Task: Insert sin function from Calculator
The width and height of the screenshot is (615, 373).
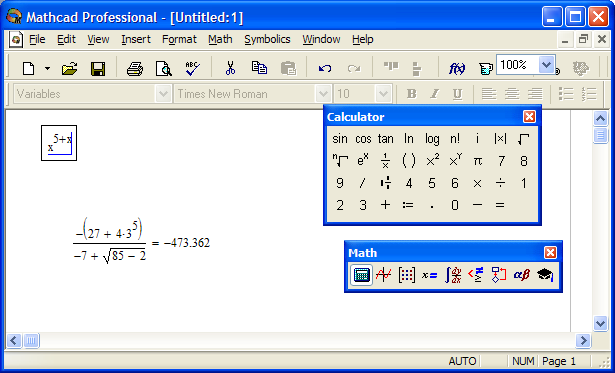Action: (340, 139)
